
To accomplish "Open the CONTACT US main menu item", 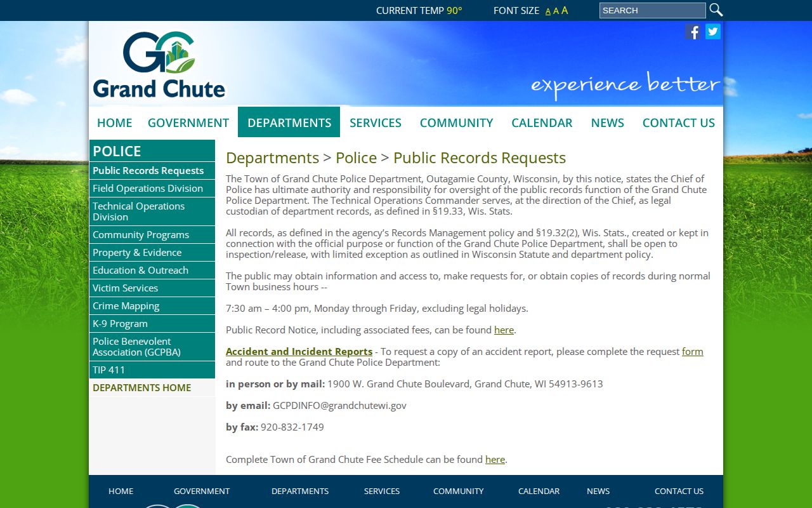I will click(679, 123).
